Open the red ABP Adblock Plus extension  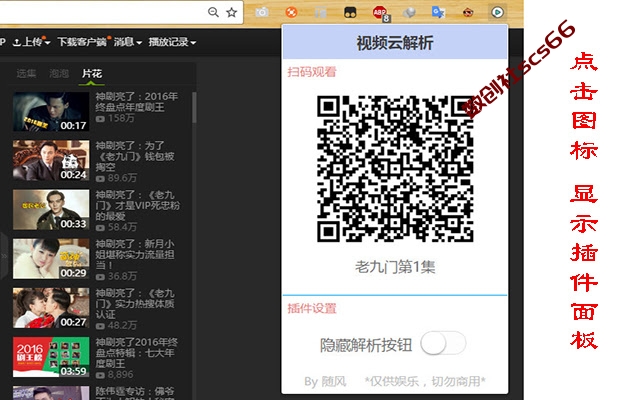pos(380,13)
